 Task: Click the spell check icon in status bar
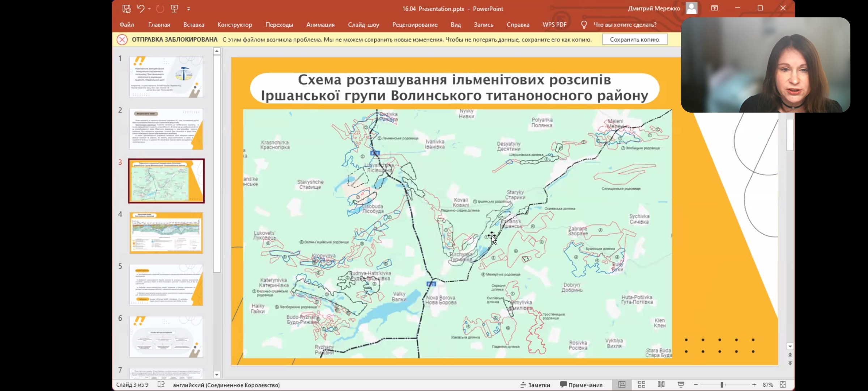pyautogui.click(x=161, y=384)
